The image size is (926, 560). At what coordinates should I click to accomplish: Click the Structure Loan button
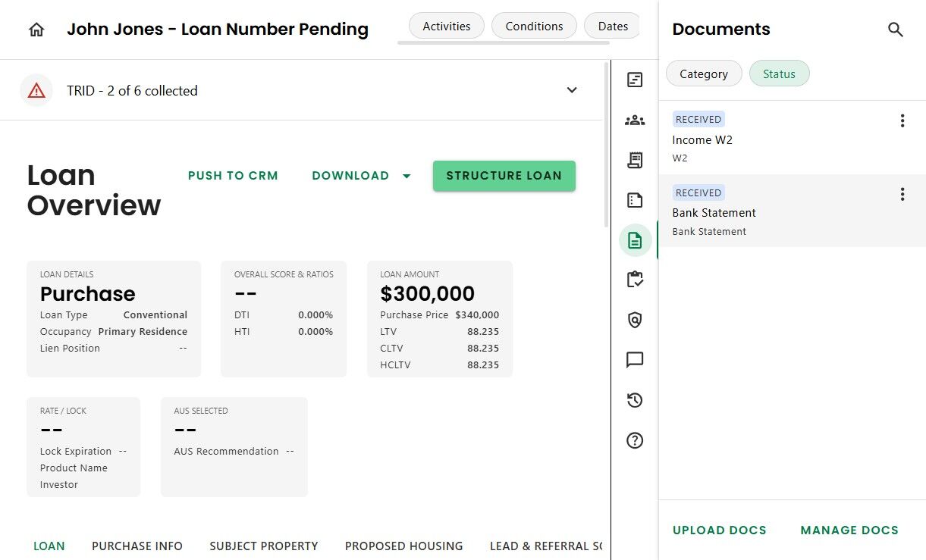504,176
